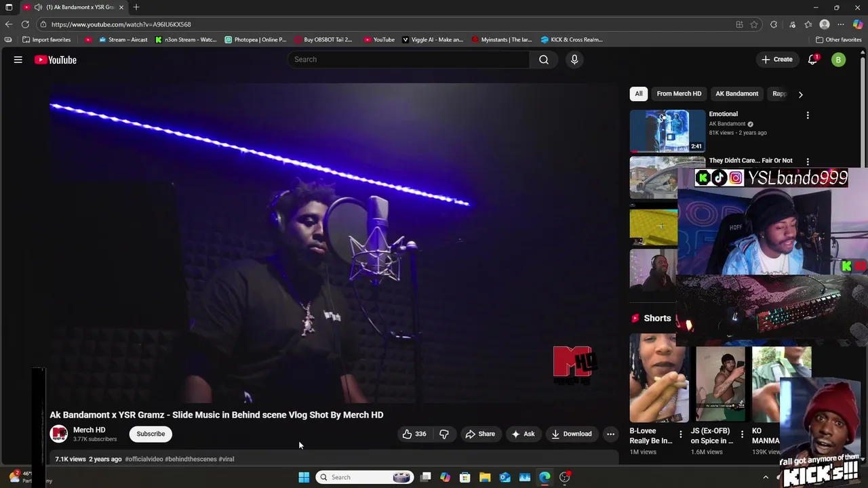The width and height of the screenshot is (868, 488).
Task: Open the browser tab actions menu
Action: 9,7
